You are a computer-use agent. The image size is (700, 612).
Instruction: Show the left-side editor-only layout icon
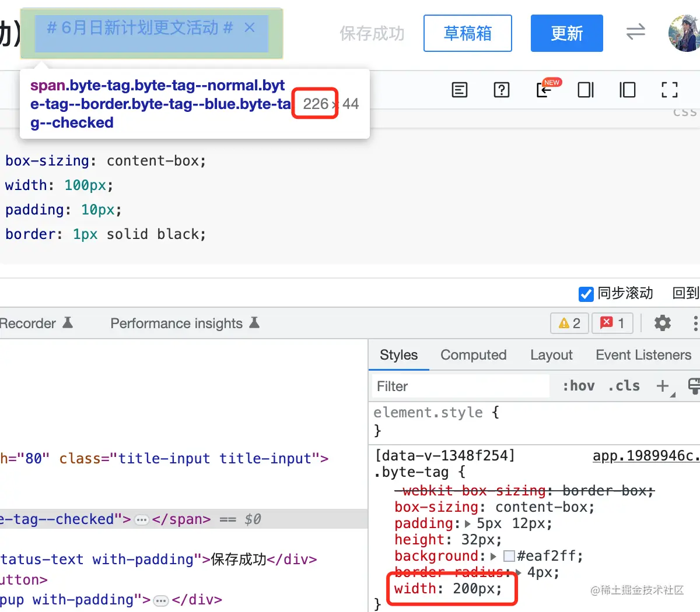tap(628, 90)
